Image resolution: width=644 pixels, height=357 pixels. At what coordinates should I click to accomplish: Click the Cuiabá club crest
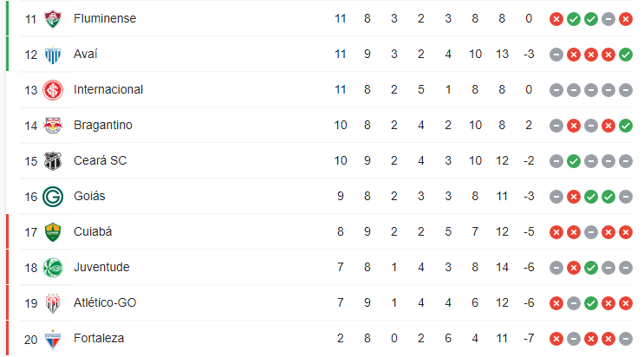pos(53,232)
